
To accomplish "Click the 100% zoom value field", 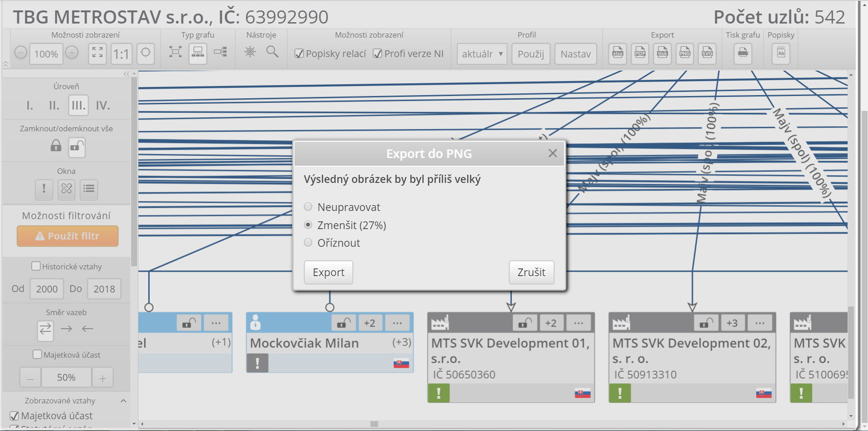I will click(46, 54).
